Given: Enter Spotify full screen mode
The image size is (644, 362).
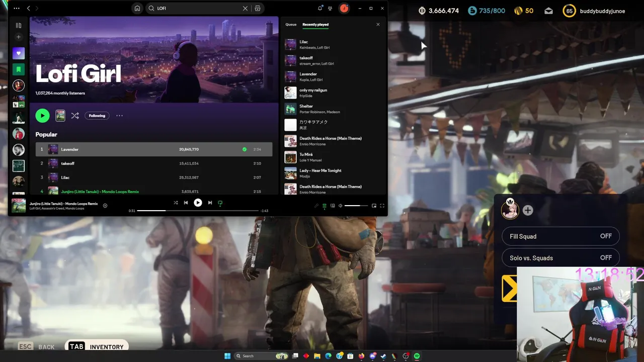Looking at the screenshot, I should [x=382, y=206].
